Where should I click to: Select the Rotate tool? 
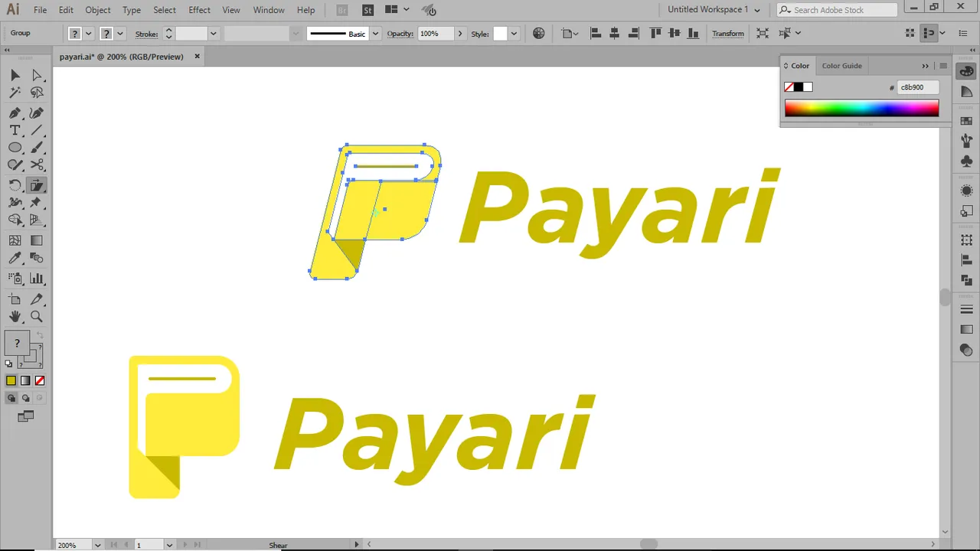point(15,185)
